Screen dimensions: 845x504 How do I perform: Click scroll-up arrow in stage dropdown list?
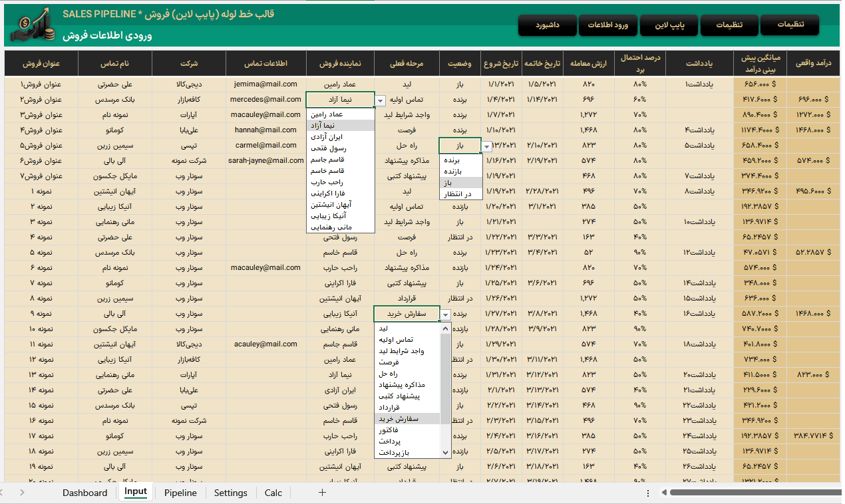point(446,328)
